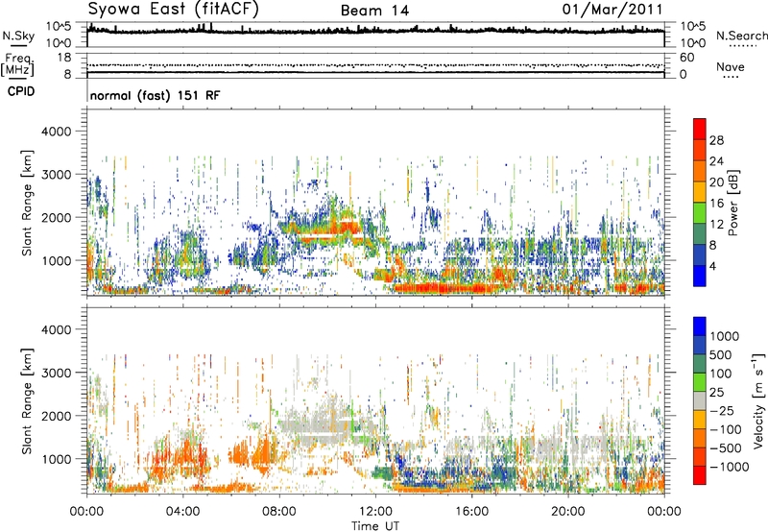Click the '24' label on power colorbar
This screenshot has width=768, height=532.
pyautogui.click(x=716, y=161)
